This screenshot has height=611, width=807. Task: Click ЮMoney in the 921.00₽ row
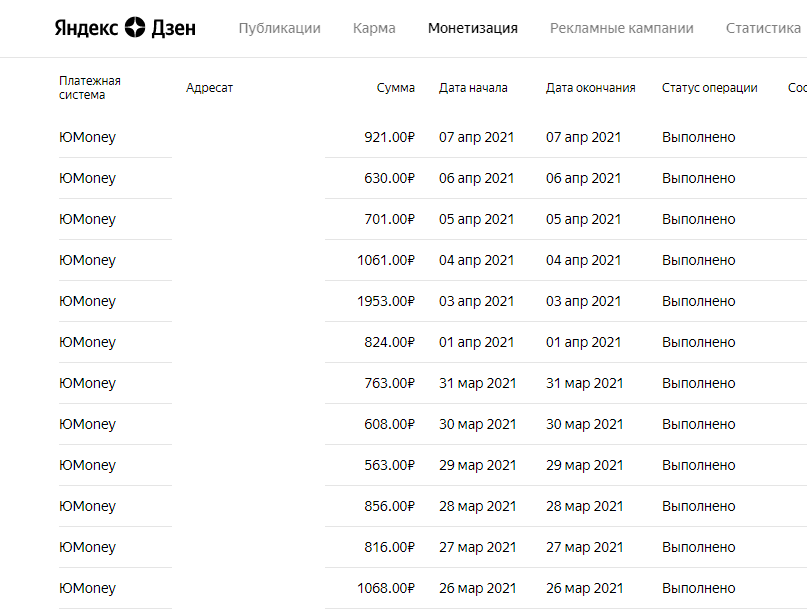(87, 137)
